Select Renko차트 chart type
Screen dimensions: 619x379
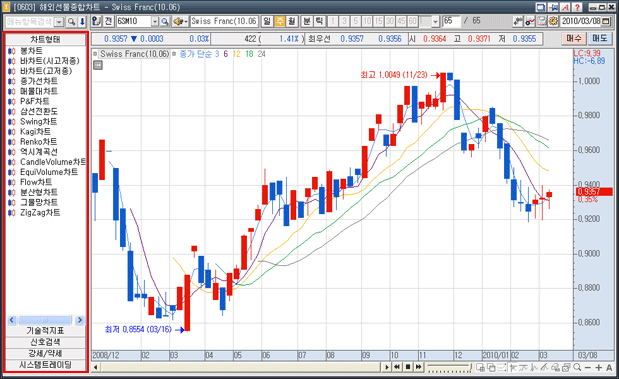click(x=38, y=142)
